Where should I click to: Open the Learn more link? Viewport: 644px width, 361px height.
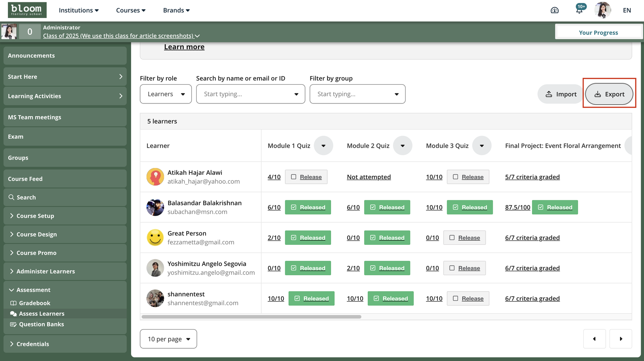184,47
